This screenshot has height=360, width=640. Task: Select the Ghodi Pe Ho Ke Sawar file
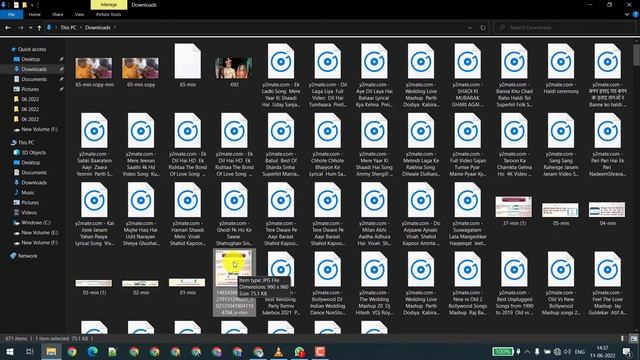[x=234, y=214]
